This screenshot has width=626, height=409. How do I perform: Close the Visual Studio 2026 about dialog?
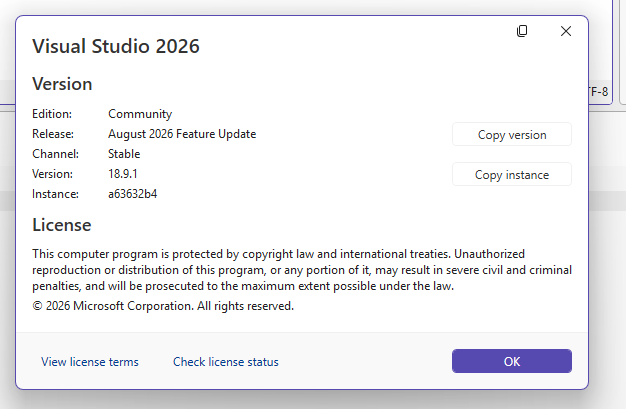[566, 31]
